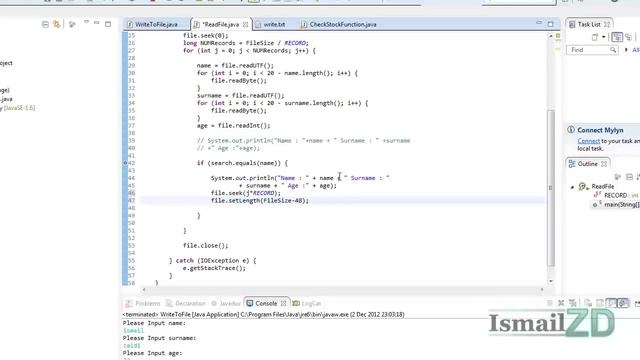Click 'if (search.equals(name)) {' line

242,163
